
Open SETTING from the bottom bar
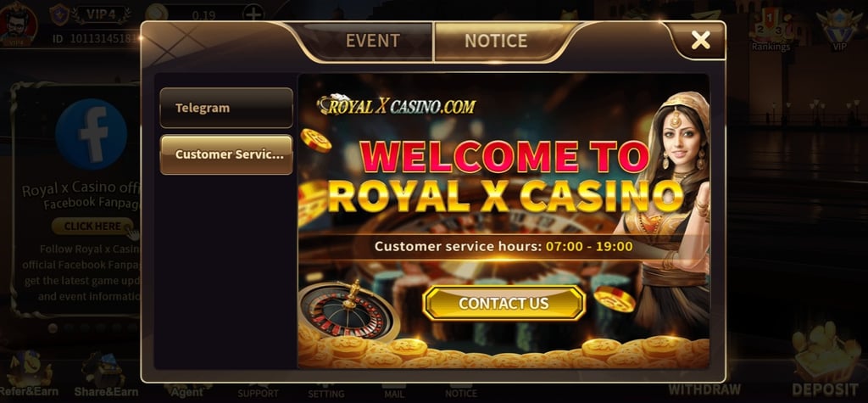click(326, 392)
